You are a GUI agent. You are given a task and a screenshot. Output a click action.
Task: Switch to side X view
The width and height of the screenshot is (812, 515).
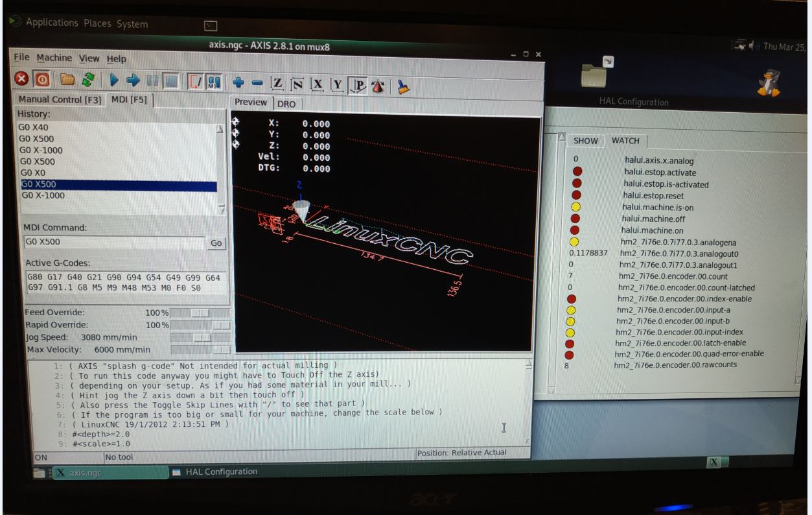click(x=318, y=85)
